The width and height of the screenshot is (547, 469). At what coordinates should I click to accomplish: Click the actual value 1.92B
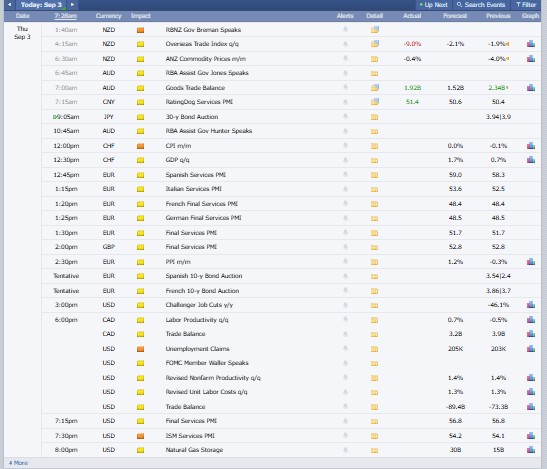coord(412,88)
